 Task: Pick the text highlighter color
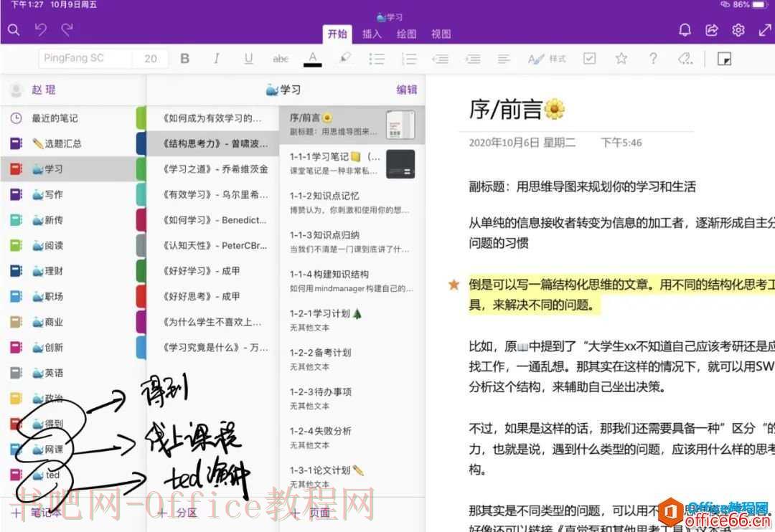(345, 58)
